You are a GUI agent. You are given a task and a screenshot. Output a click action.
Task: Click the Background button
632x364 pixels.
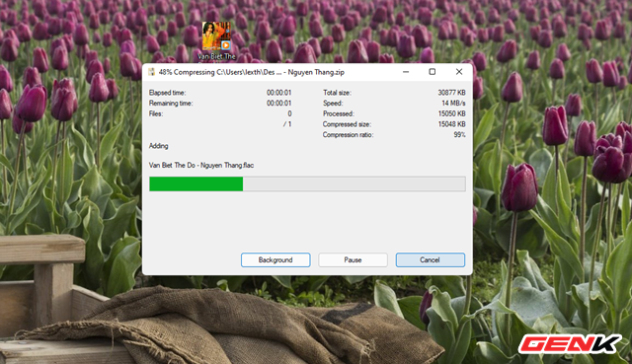click(276, 259)
